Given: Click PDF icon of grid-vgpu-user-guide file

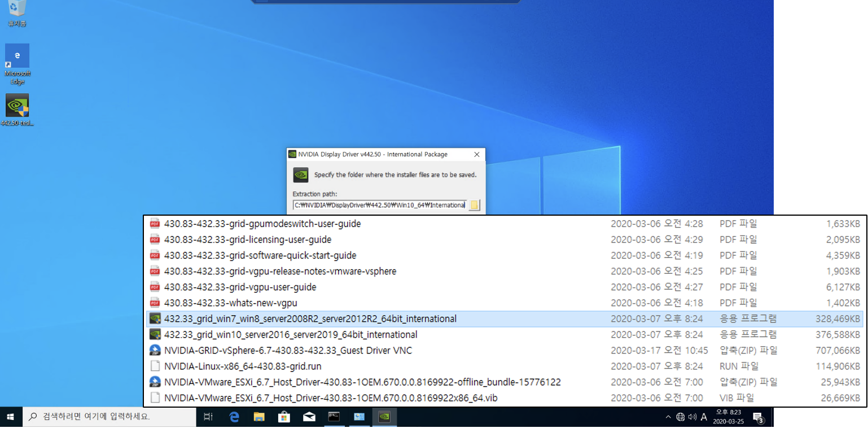Looking at the screenshot, I should pyautogui.click(x=155, y=287).
